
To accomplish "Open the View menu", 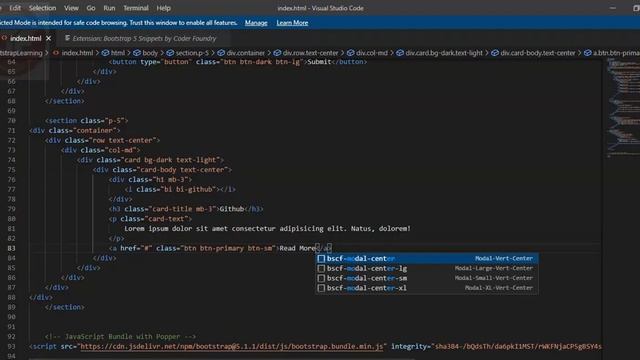I will pyautogui.click(x=71, y=8).
